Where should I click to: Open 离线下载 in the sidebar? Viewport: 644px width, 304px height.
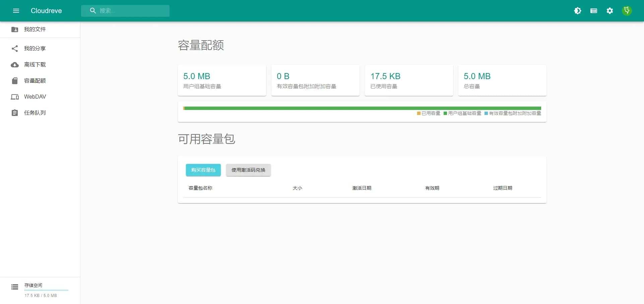pyautogui.click(x=40, y=65)
